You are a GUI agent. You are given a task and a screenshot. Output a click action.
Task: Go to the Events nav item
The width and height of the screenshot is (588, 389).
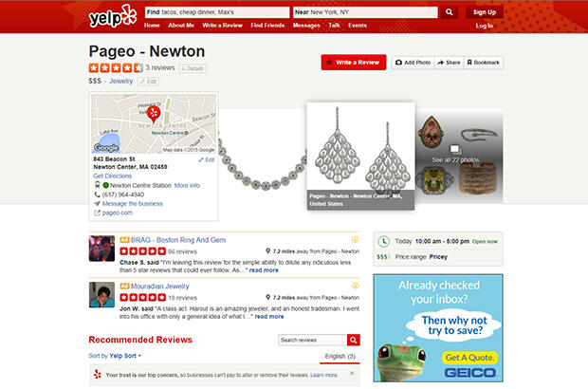tap(358, 26)
